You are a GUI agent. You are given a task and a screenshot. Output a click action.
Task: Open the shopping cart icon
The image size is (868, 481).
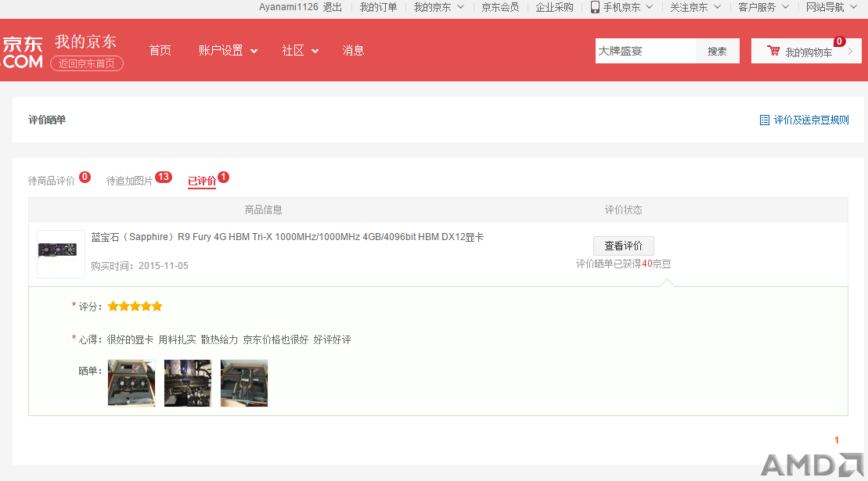click(x=773, y=51)
